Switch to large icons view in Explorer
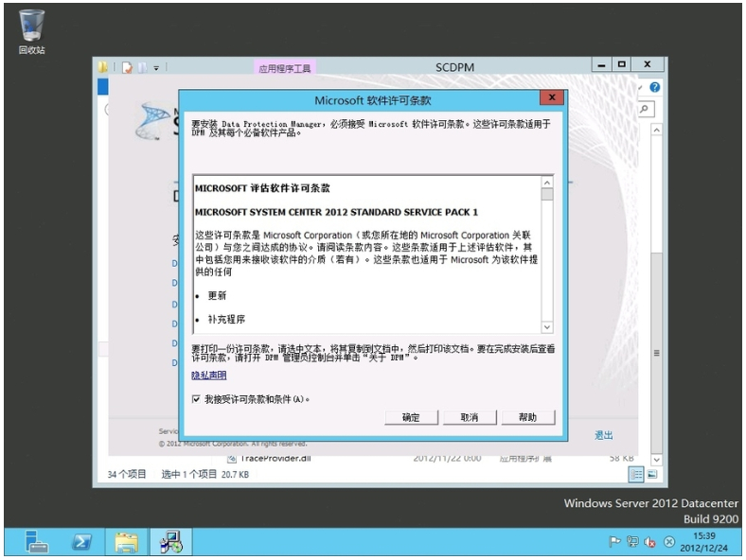Viewport: 746px width, 560px height. point(652,474)
